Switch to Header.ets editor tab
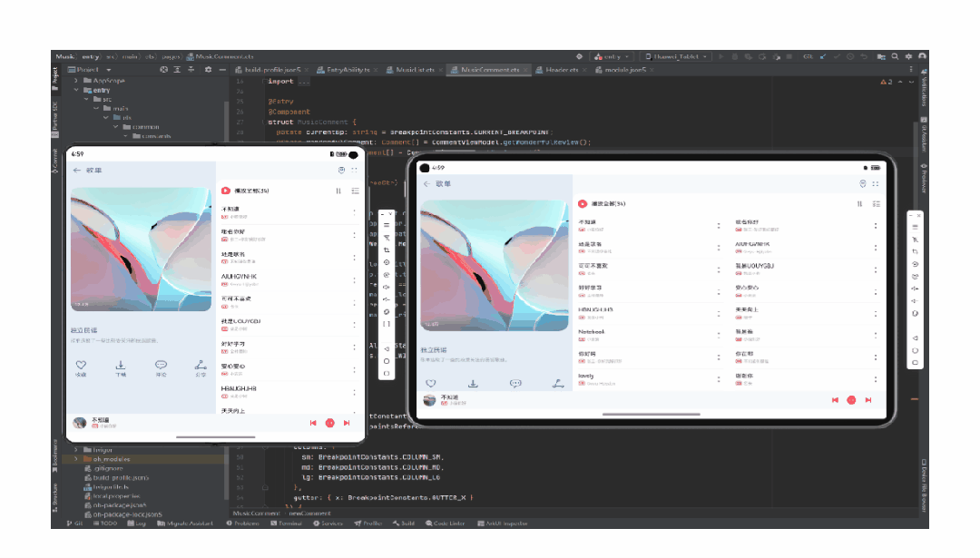The height and width of the screenshot is (558, 980). [562, 69]
